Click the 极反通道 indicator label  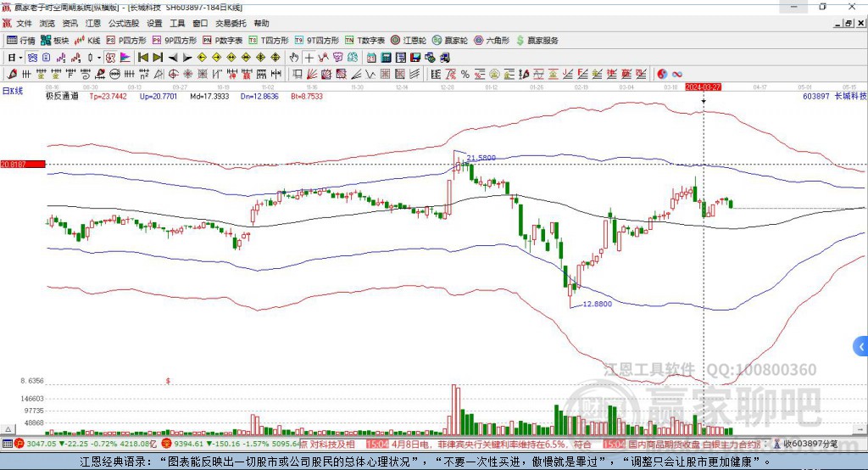[62, 96]
